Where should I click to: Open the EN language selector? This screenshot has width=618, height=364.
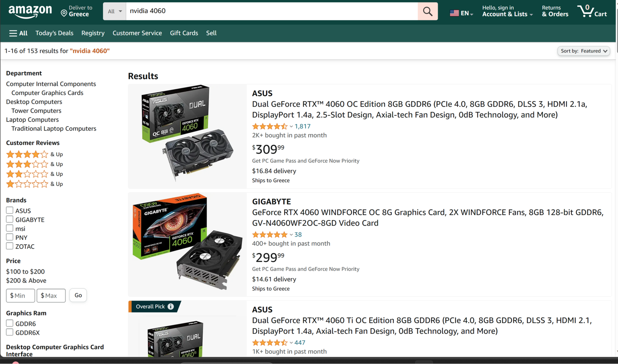462,13
